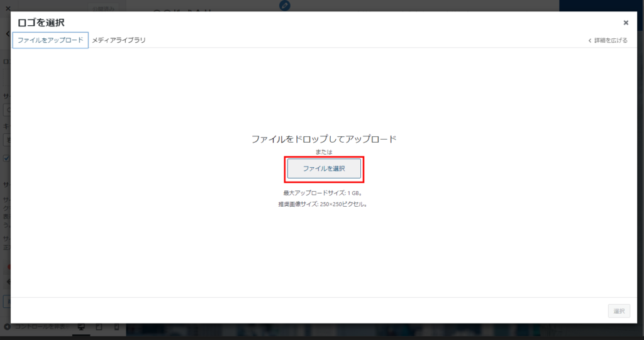This screenshot has height=340, width=644.
Task: Click the ファイルを選択 button
Action: (x=324, y=168)
